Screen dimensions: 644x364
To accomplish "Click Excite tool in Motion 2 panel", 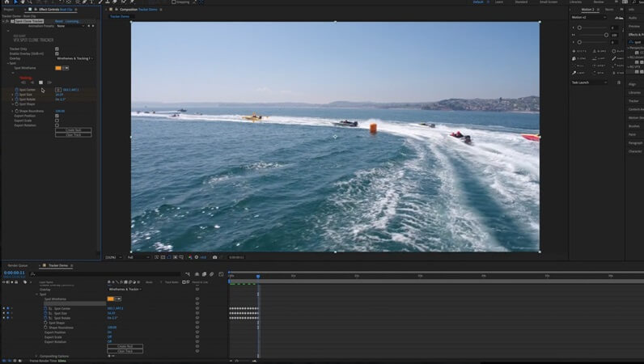I will tap(579, 51).
